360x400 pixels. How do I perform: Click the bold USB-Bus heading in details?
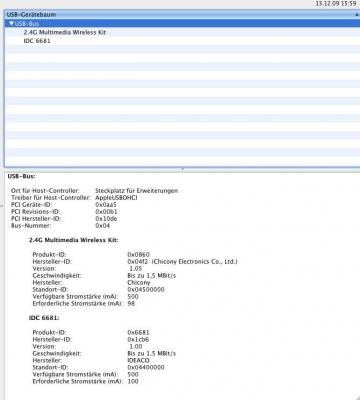point(21,176)
